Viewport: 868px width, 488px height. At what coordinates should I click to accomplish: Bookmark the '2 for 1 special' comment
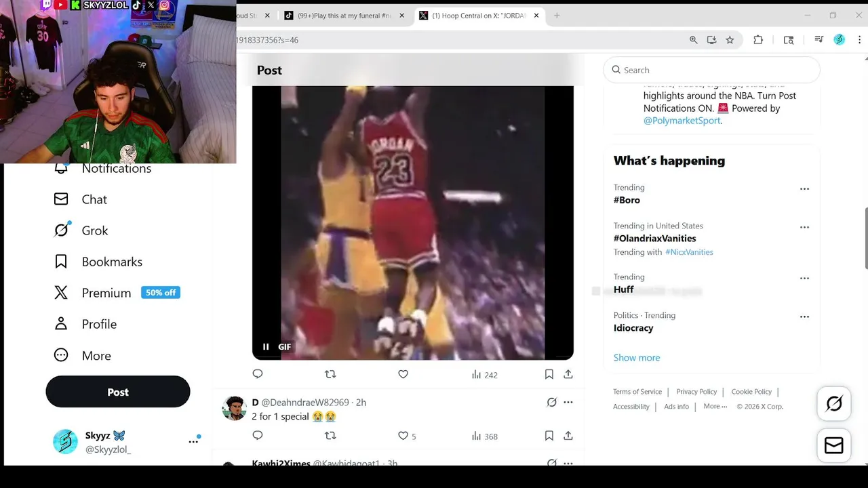coord(549,436)
